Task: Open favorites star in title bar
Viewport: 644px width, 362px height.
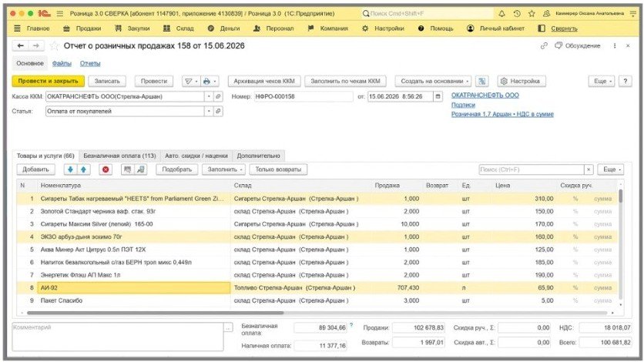Action: pos(532,14)
